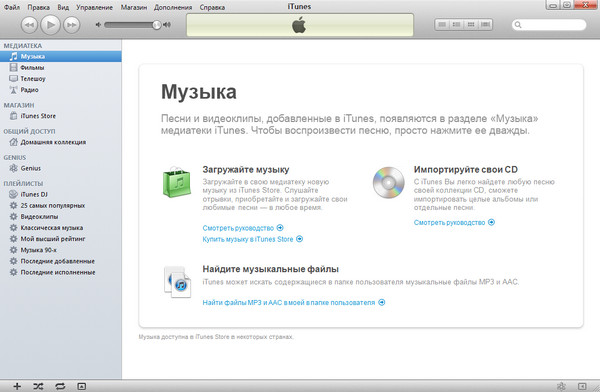This screenshot has width=600, height=392.
Task: Select Музыка in the sidebar
Action: tap(61, 56)
